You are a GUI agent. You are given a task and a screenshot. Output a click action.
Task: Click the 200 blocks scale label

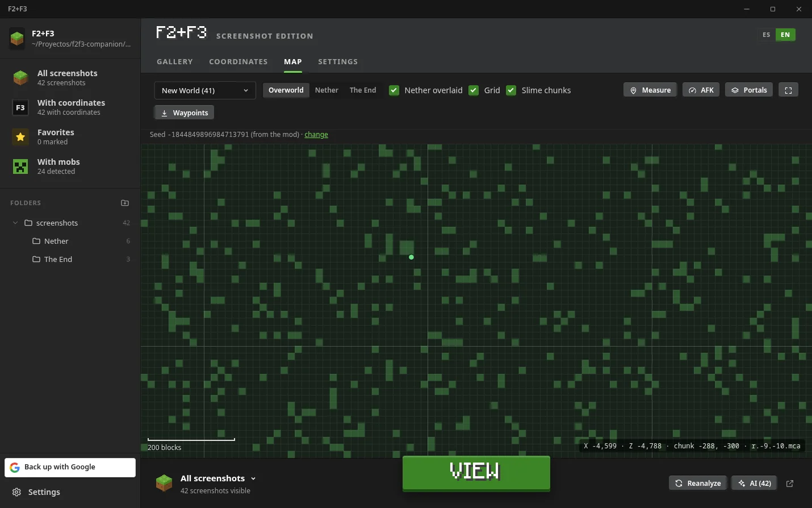pos(165,447)
